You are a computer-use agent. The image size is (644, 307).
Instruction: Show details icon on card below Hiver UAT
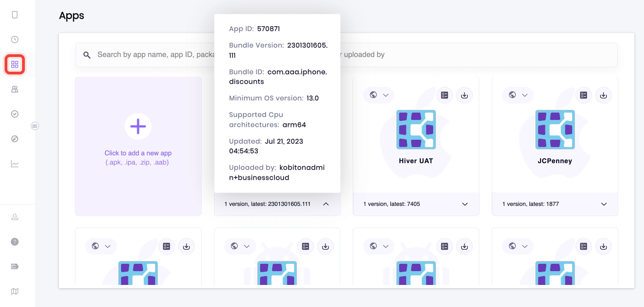[x=445, y=246]
